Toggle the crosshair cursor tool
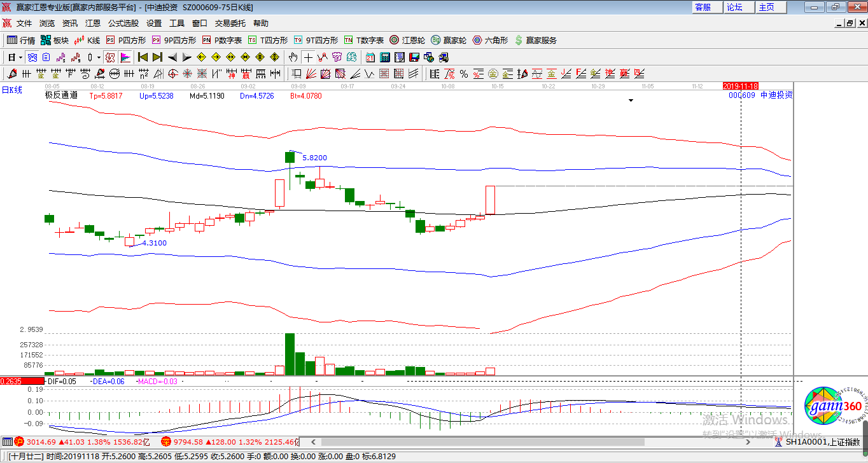 pyautogui.click(x=308, y=57)
